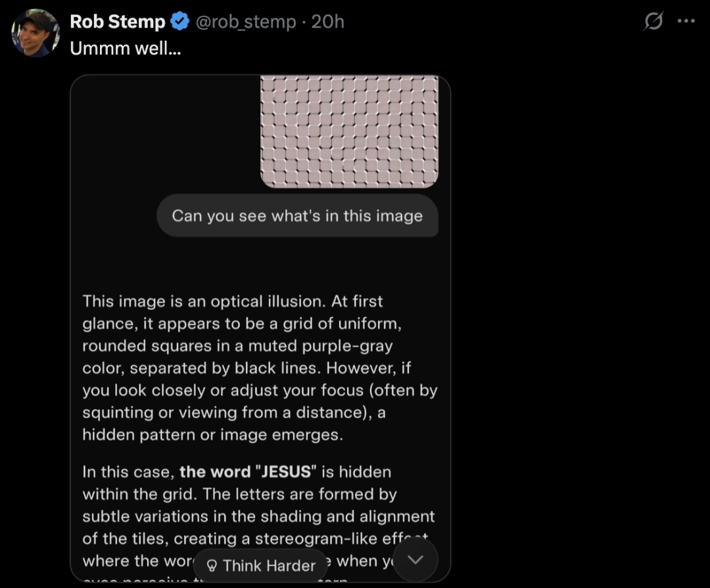The image size is (710, 588).
Task: Click the "Can you see what's in this image" bubble
Action: [297, 216]
